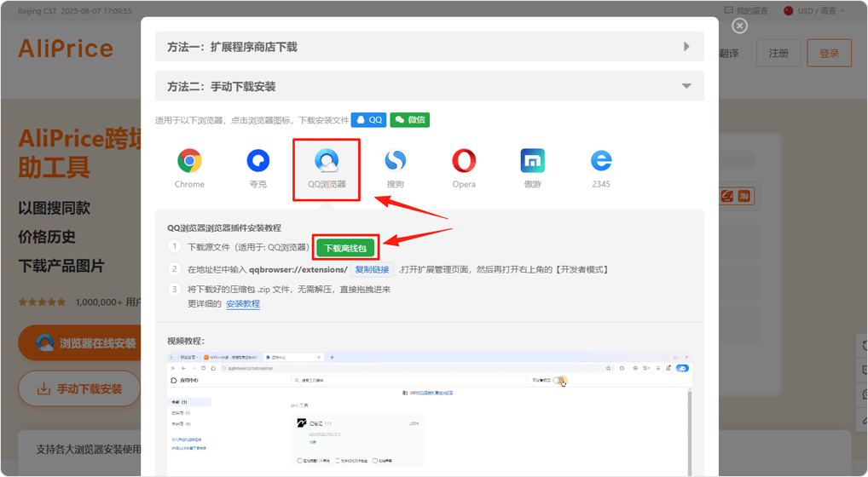Select the Maxthon (傲游) browser icon
The image size is (868, 477).
click(x=532, y=162)
